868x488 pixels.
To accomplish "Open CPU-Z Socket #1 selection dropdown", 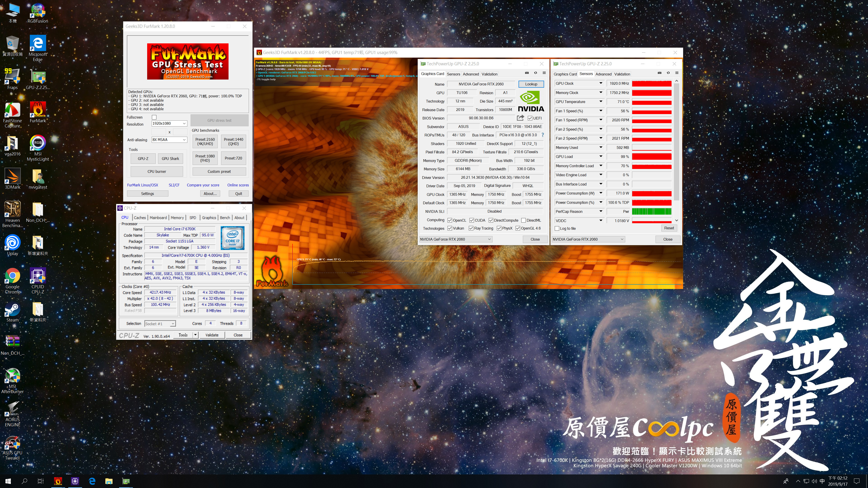I will [x=160, y=324].
